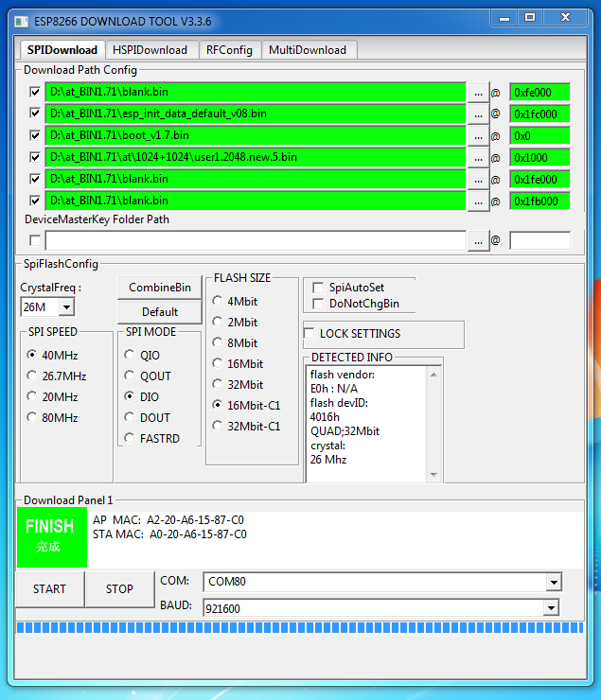This screenshot has height=700, width=601.
Task: Uncheck the blank.bin row at 0x1fb000
Action: [35, 201]
